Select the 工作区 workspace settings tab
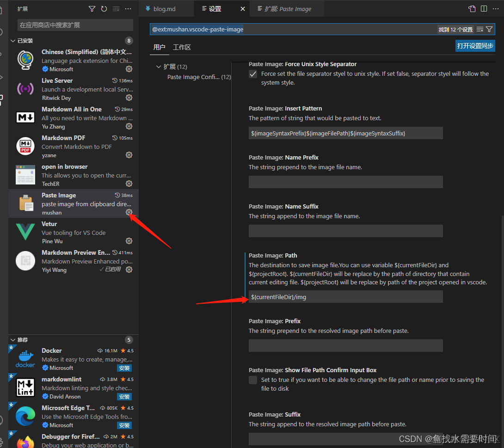This screenshot has width=504, height=448. pos(182,47)
